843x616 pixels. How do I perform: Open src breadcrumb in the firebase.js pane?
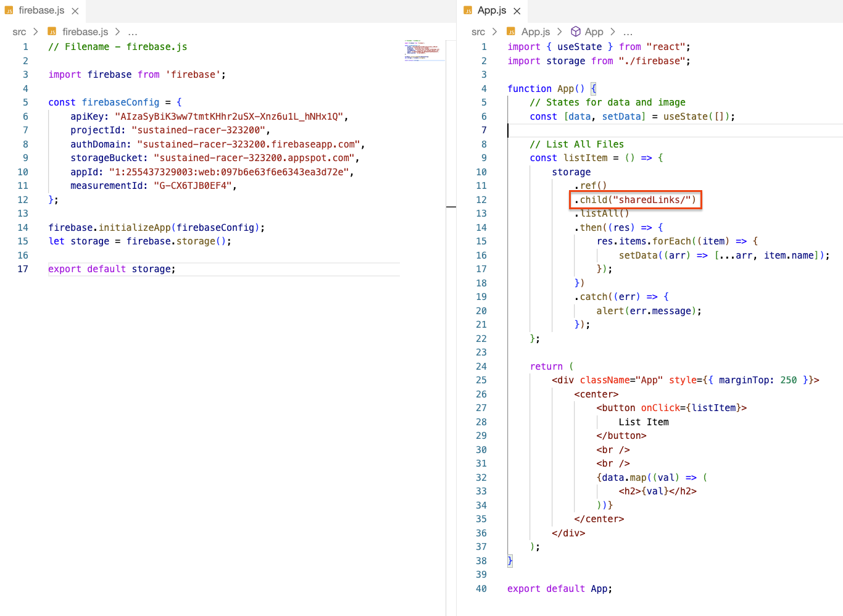point(19,32)
